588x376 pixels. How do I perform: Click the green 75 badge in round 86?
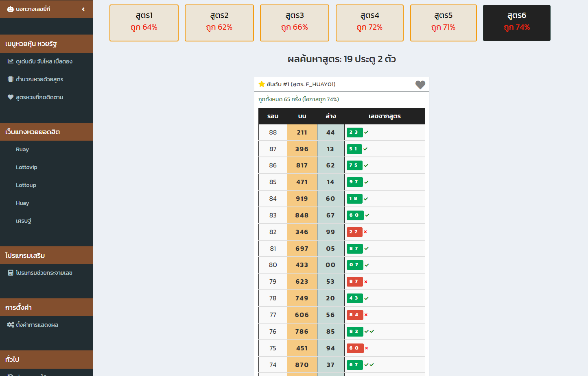tap(354, 165)
